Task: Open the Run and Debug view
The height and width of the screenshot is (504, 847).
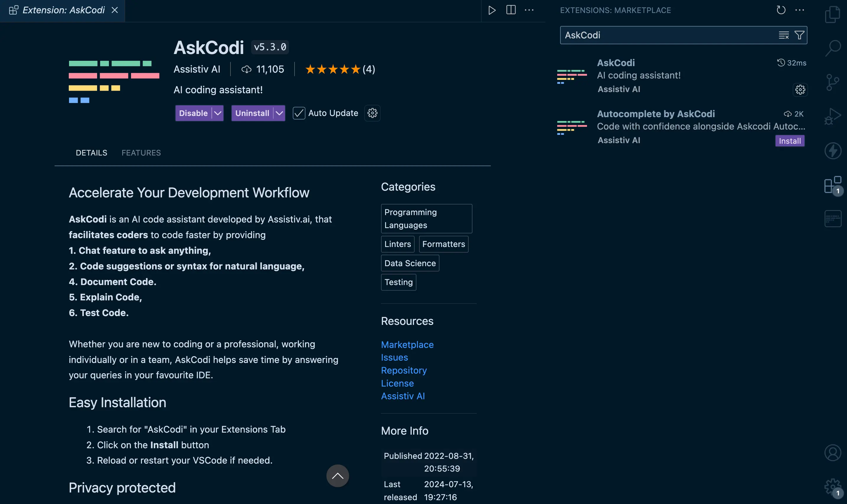Action: 833,116
